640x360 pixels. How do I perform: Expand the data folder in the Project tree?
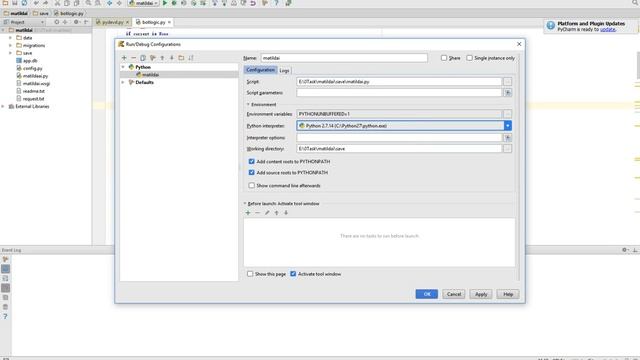pos(10,38)
